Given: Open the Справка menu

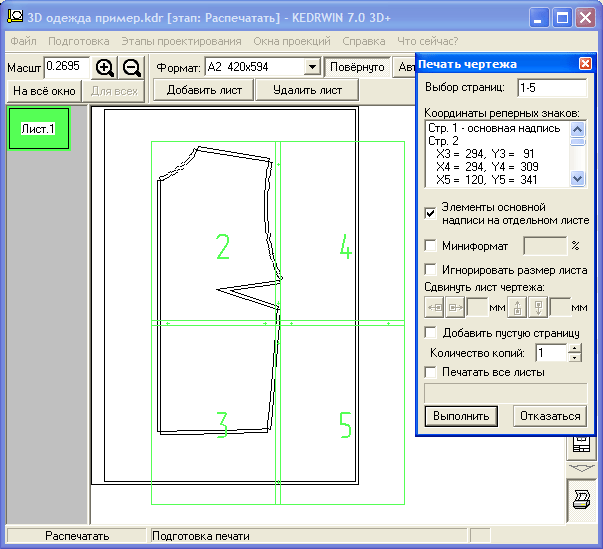Looking at the screenshot, I should coord(364,41).
